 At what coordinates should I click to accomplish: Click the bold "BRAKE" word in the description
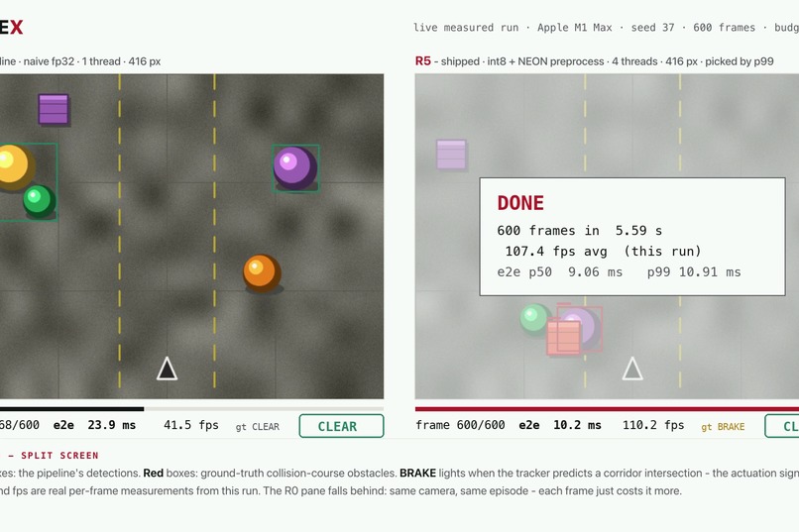[x=418, y=473]
